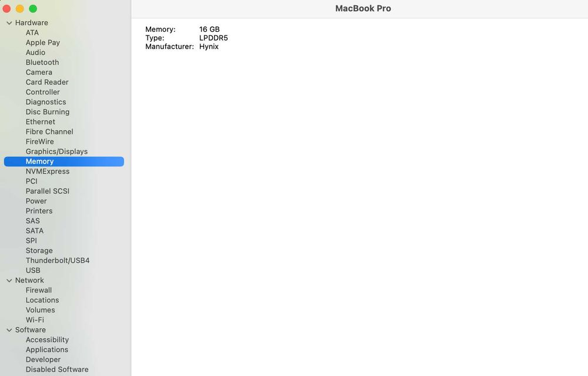This screenshot has height=376, width=588.
Task: Select the Hardware category heading
Action: 32,23
